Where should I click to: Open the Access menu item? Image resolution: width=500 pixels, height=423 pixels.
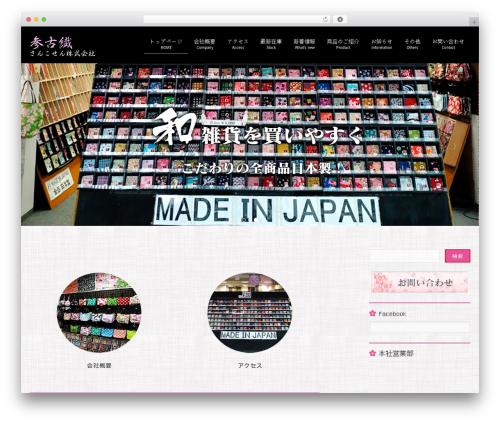(x=238, y=44)
